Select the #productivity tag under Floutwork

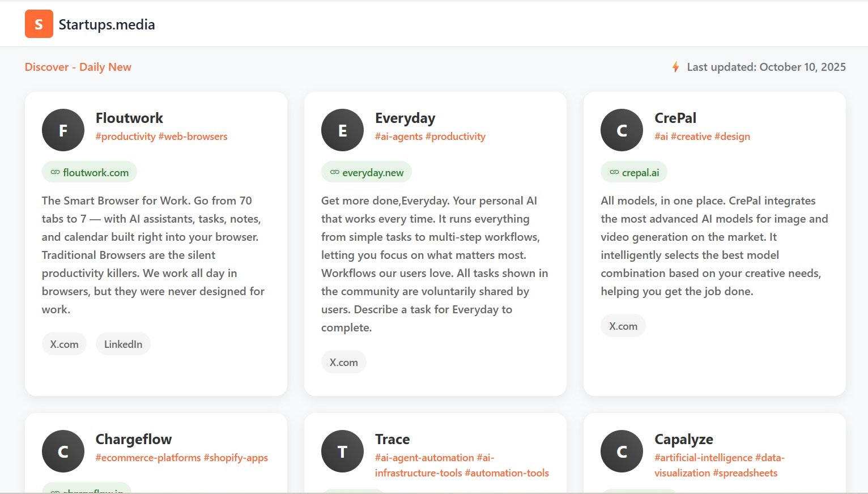tap(126, 137)
